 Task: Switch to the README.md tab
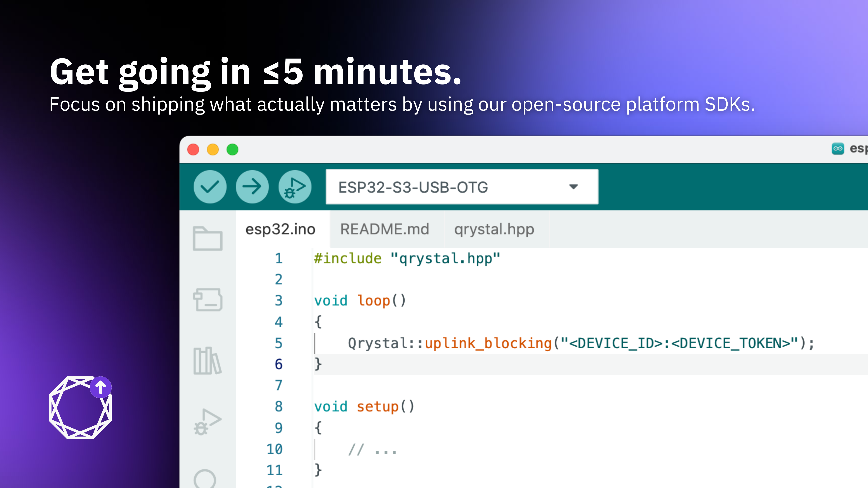tap(384, 229)
